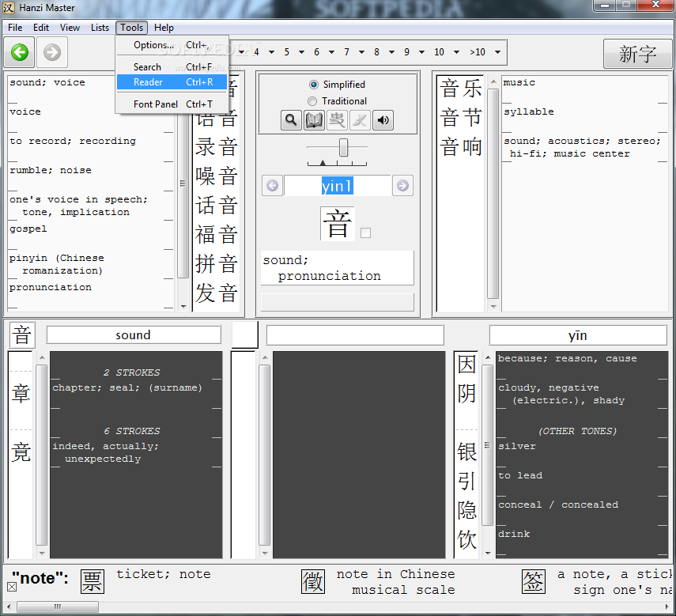Viewport: 676px width, 616px height.
Task: Choose Options... from the Tools menu
Action: pyautogui.click(x=172, y=45)
